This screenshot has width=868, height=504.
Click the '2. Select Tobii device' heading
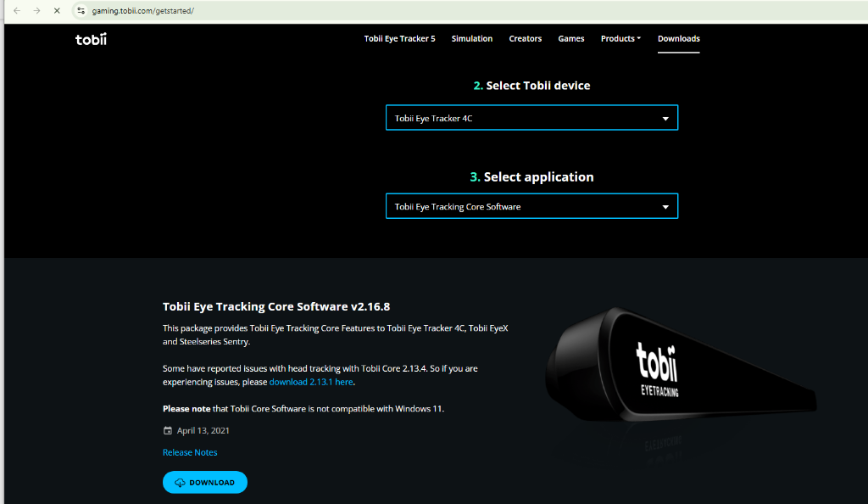(x=531, y=86)
